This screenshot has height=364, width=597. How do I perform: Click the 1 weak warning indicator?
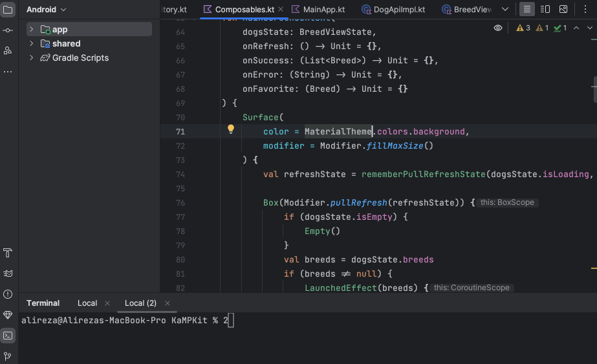(542, 28)
